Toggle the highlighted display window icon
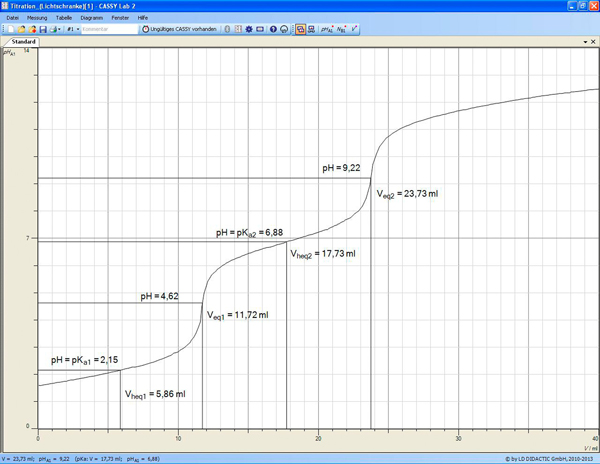This screenshot has height=464, width=600. tap(300, 29)
